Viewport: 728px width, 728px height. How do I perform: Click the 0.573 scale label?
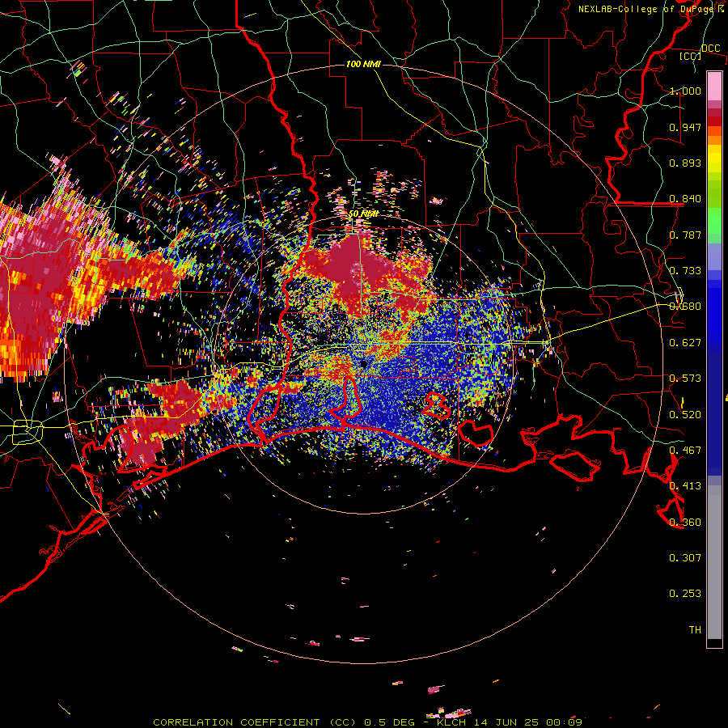(x=685, y=379)
